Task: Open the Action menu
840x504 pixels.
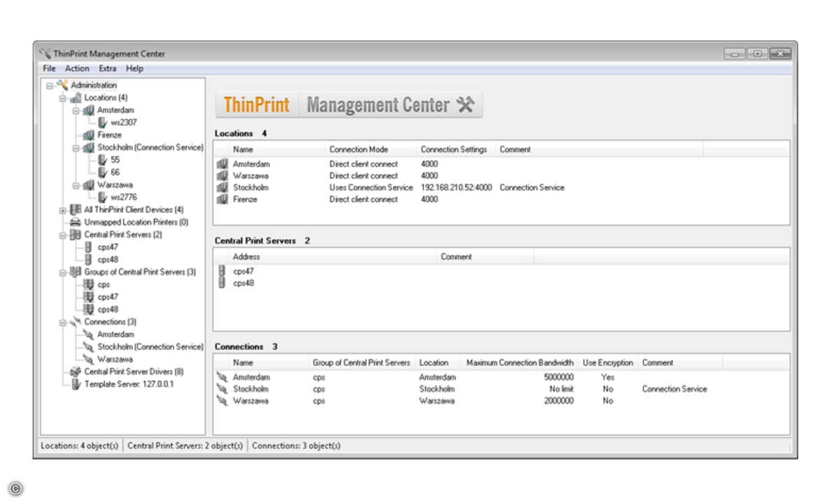Action: pos(77,69)
